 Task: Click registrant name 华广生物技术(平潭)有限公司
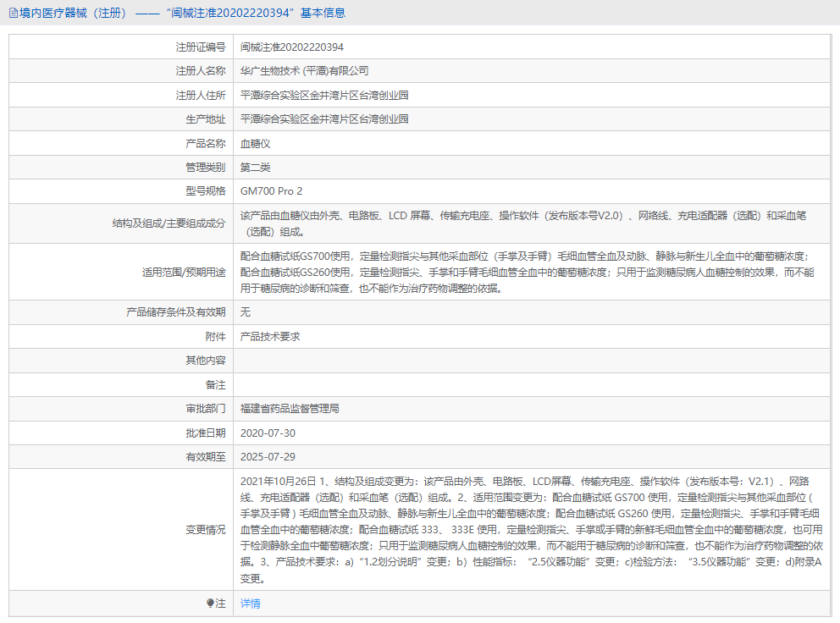point(304,71)
